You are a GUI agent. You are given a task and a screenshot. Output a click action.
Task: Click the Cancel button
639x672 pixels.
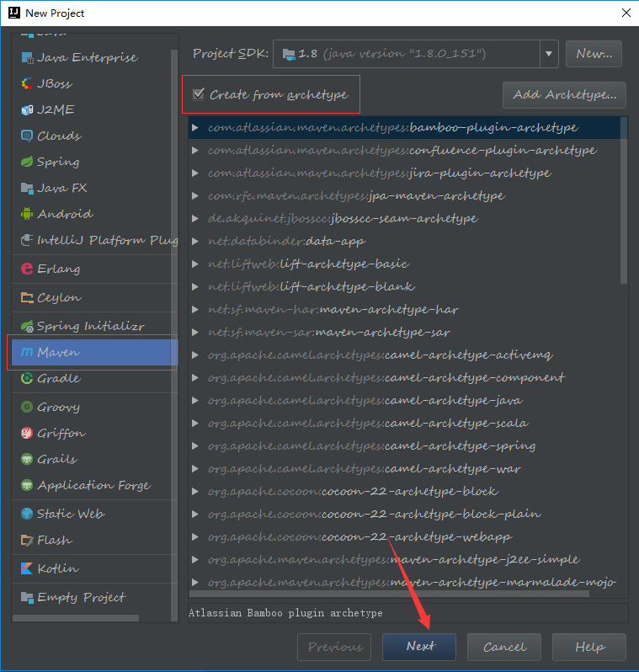(504, 647)
